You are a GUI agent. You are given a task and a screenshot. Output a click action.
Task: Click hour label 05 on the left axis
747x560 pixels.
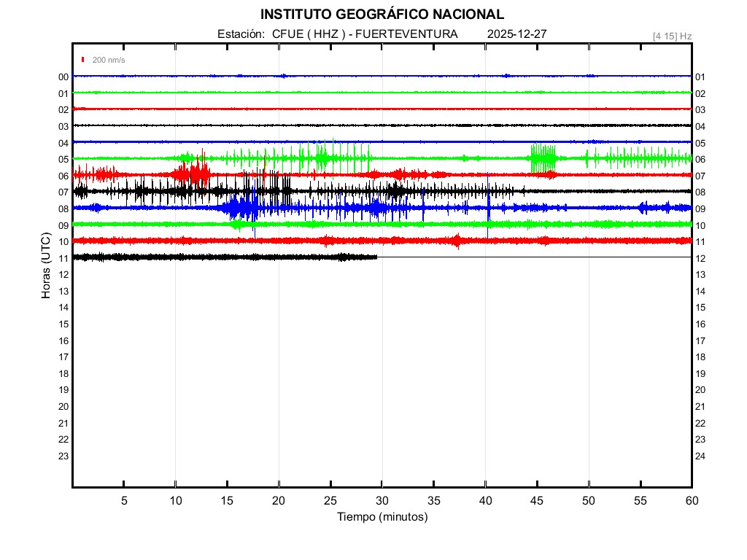pos(63,159)
